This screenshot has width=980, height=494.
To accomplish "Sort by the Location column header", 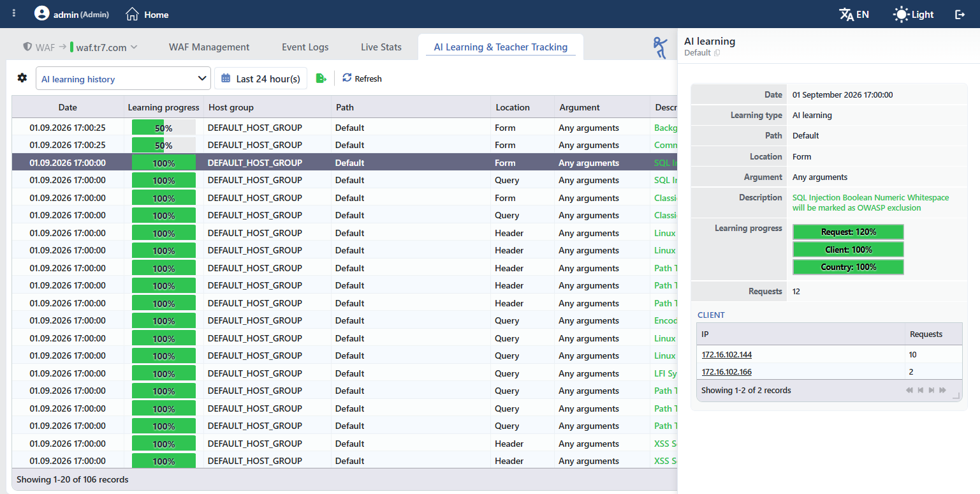I will click(x=523, y=107).
